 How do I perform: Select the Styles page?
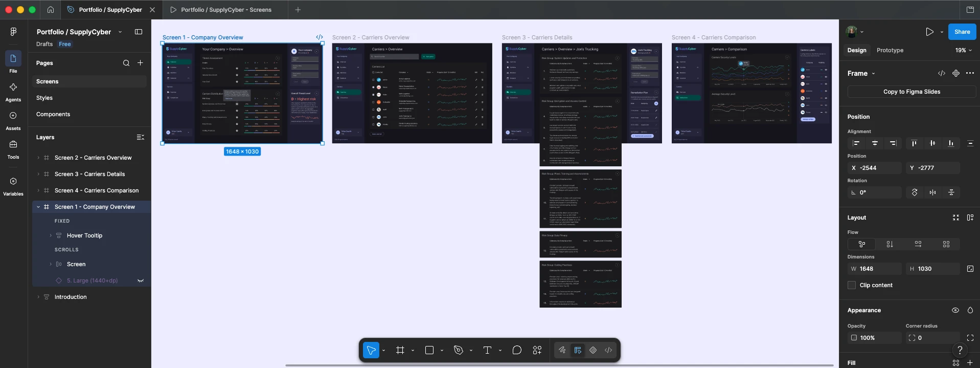89,98
